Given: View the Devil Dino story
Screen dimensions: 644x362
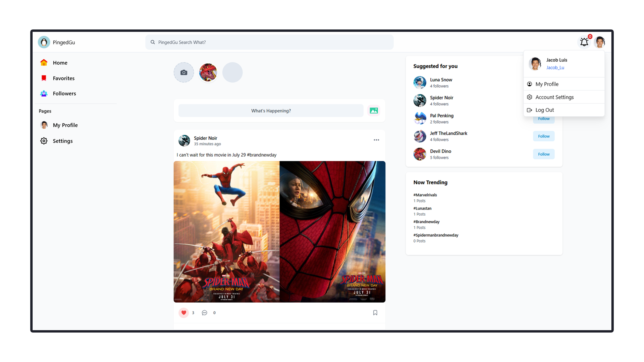Looking at the screenshot, I should [208, 72].
